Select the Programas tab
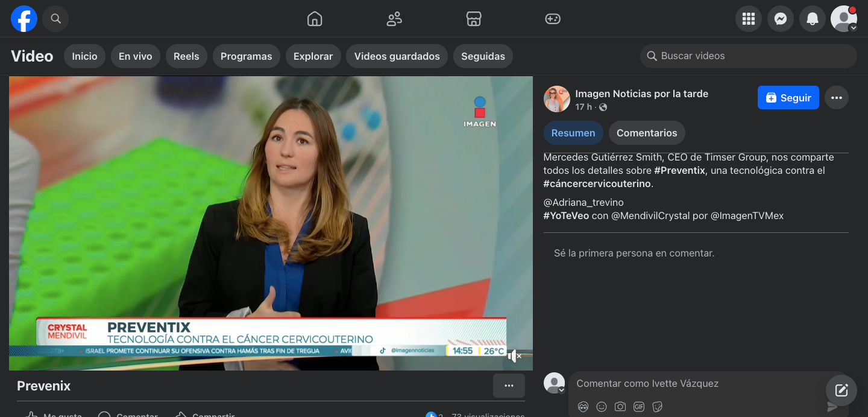The image size is (868, 417). point(247,56)
